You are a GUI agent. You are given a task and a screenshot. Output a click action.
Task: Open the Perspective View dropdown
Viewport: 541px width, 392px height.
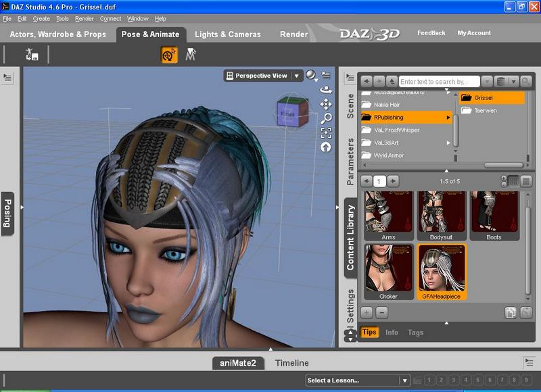(264, 76)
